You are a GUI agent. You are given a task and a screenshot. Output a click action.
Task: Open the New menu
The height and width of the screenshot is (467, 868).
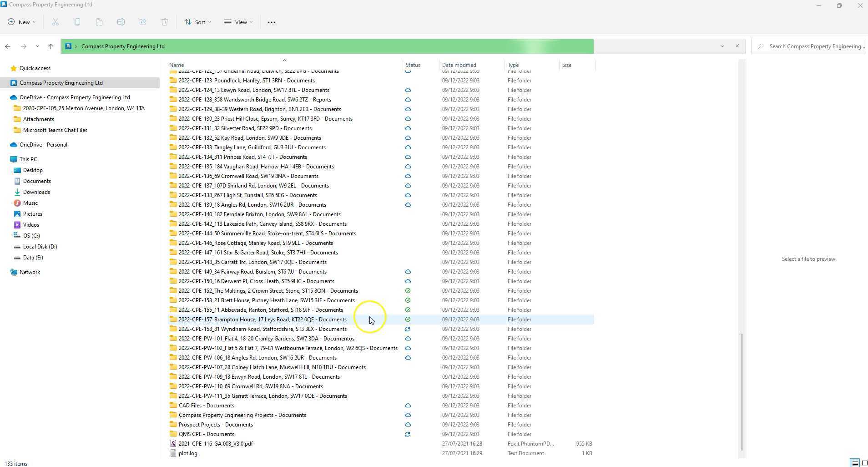[x=21, y=22]
